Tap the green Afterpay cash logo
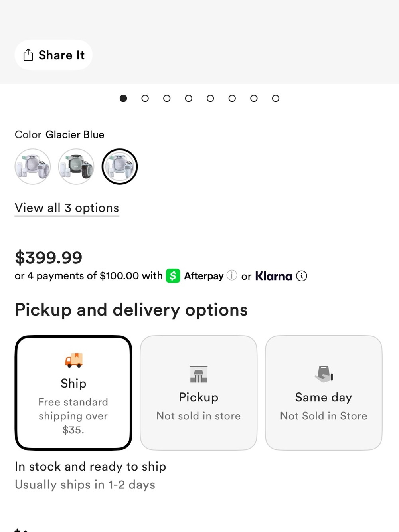The image size is (399, 532). (173, 276)
